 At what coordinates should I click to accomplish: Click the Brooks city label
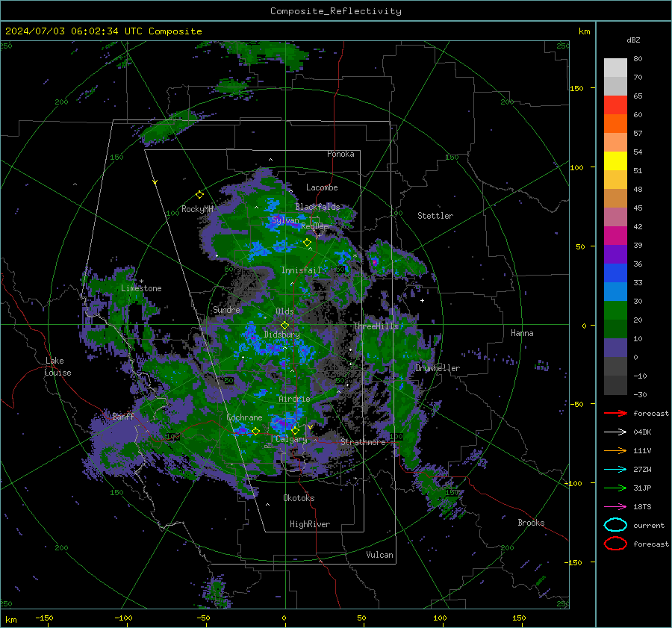tap(531, 523)
